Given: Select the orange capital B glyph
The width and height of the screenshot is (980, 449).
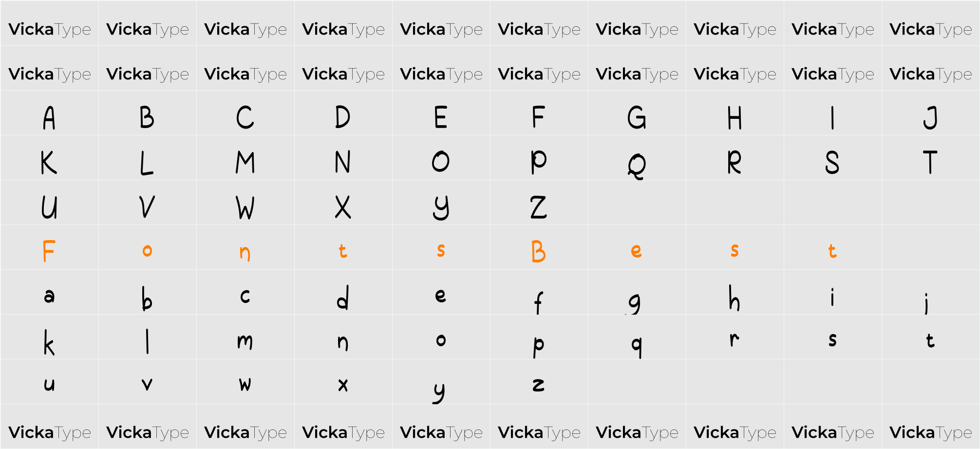Looking at the screenshot, I should (x=538, y=251).
